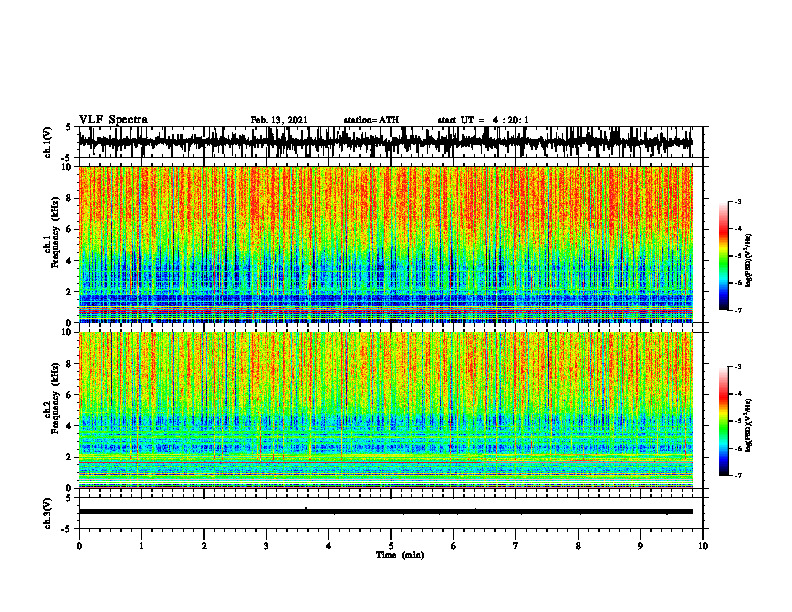The width and height of the screenshot is (792, 612).
Task: Click the "6" minute tick label
Action: pos(454,546)
